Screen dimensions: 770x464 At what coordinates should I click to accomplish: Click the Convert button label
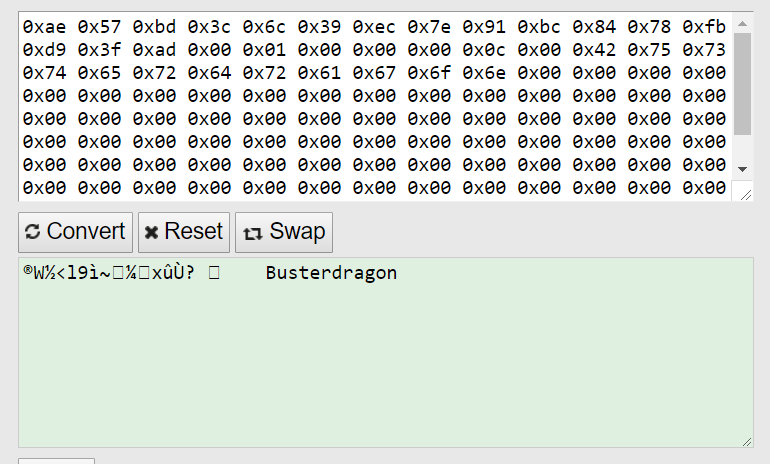coord(86,231)
